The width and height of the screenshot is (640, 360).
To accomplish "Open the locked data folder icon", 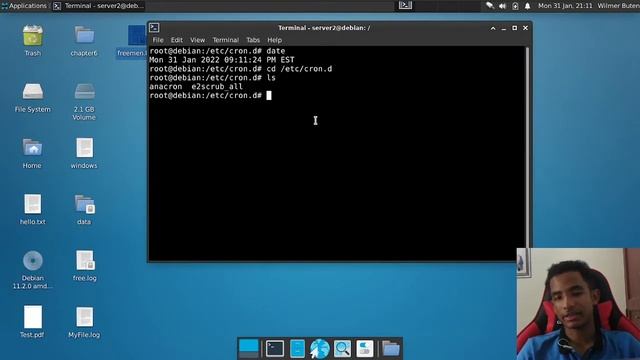I will point(84,204).
